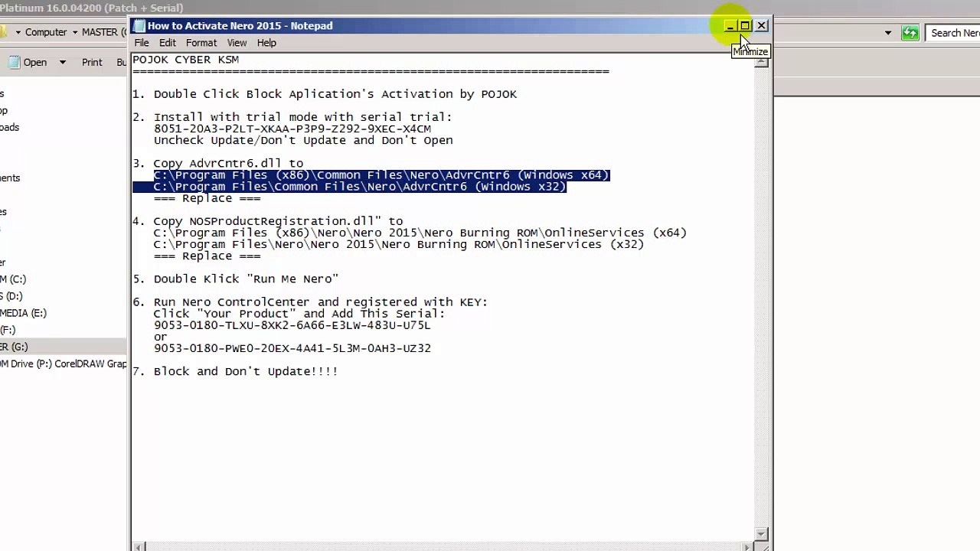Click the vertical scrollbar down arrow in Notepad
The image size is (980, 551).
click(x=761, y=533)
